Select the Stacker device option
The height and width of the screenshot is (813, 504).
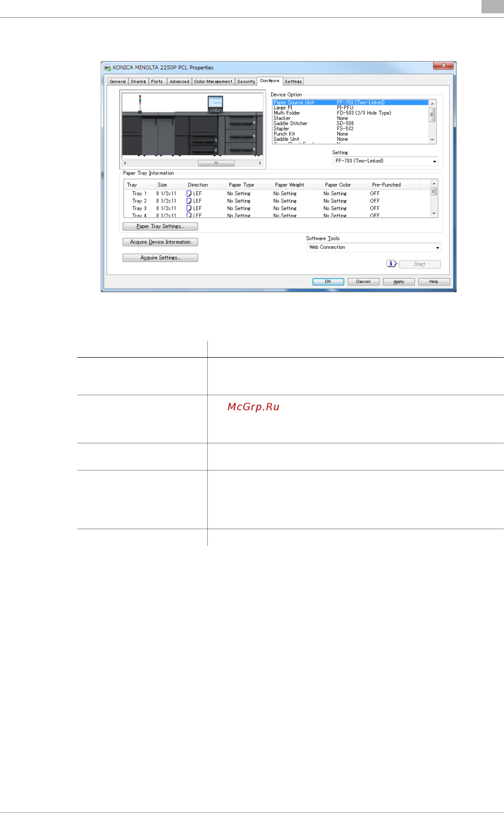point(350,118)
